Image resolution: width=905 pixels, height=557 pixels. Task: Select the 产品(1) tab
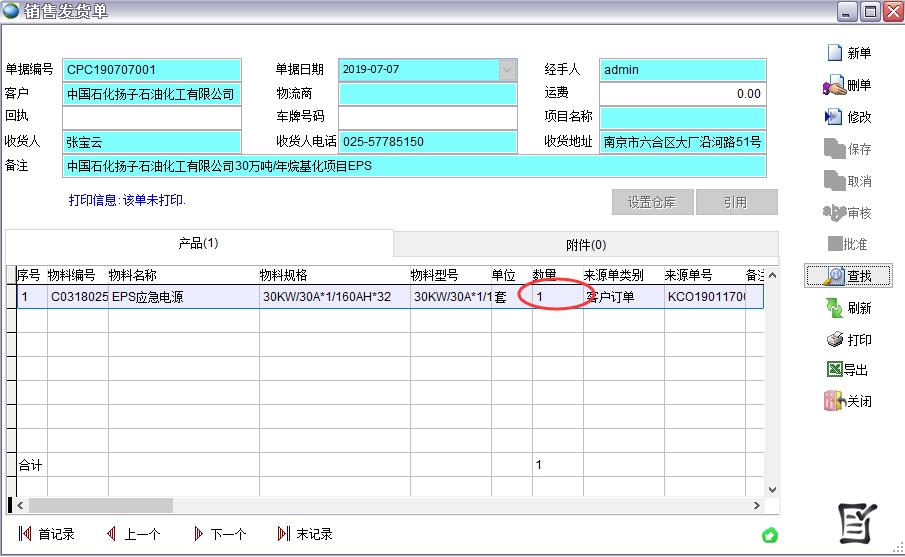coord(198,243)
